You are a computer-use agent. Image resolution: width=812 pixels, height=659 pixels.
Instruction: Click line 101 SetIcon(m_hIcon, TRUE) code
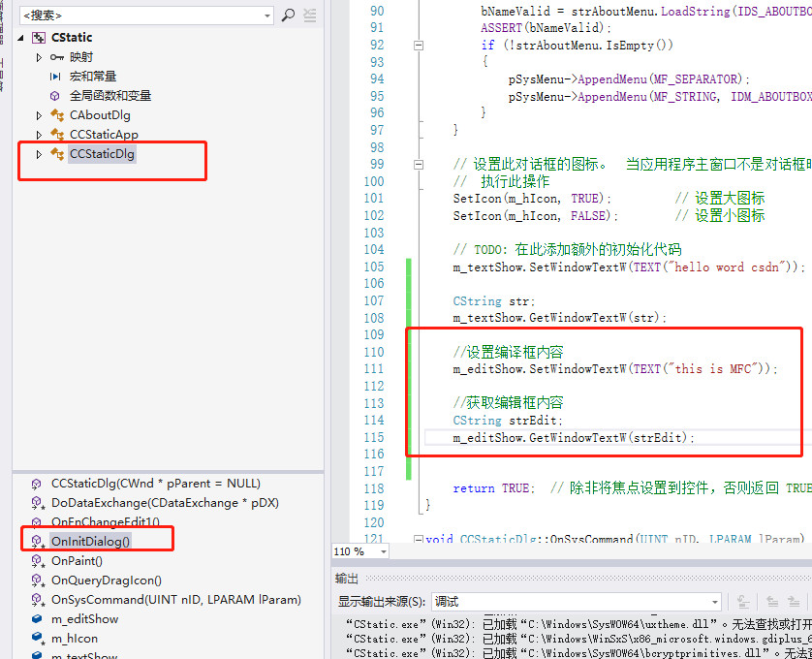tap(532, 199)
